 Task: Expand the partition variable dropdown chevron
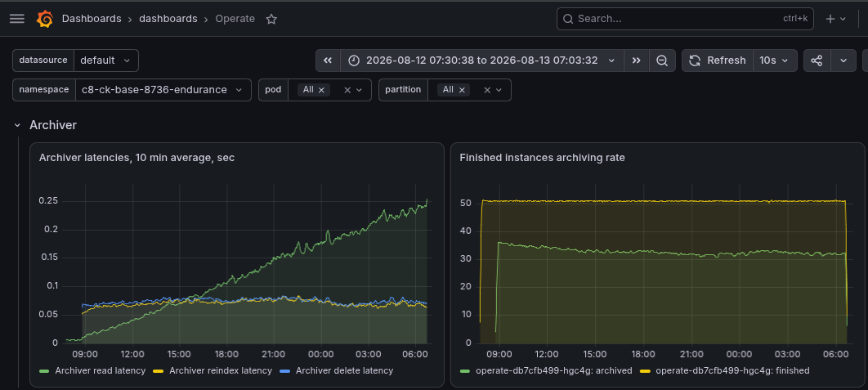[x=499, y=90]
